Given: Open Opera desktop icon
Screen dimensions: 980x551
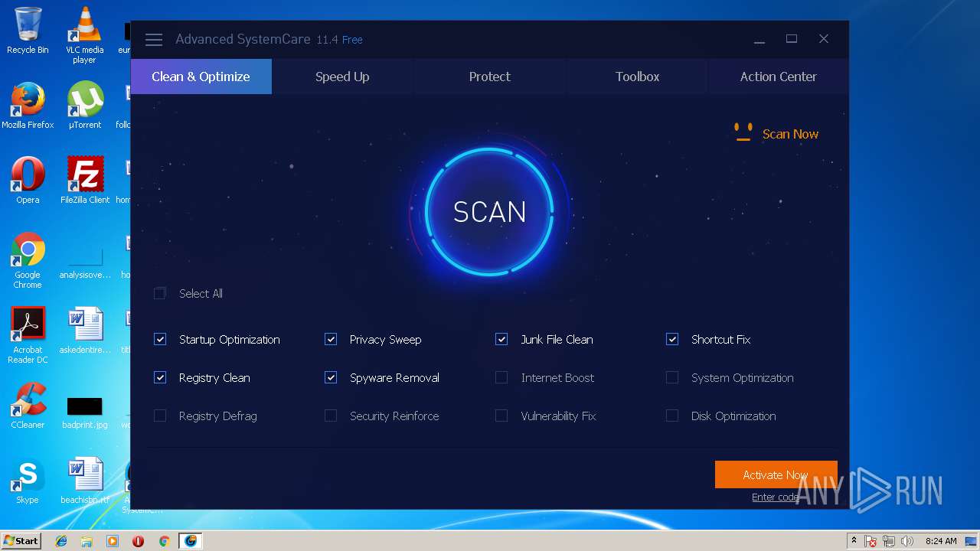Looking at the screenshot, I should point(28,181).
